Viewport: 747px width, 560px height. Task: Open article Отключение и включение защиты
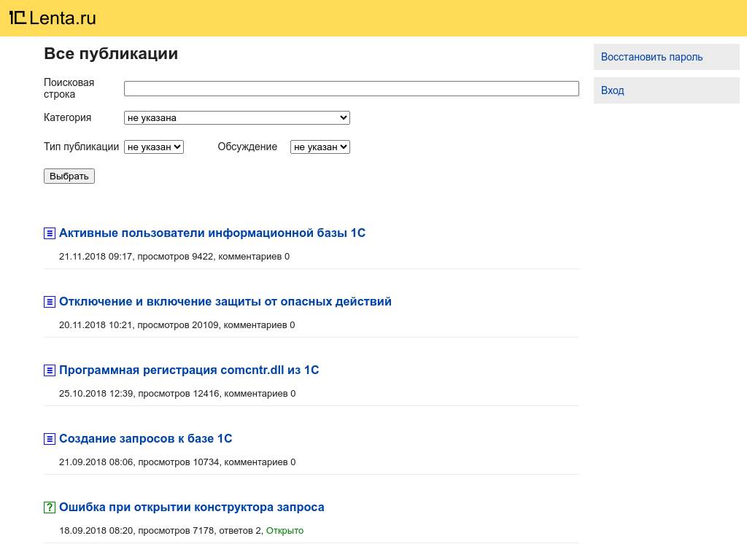(225, 301)
